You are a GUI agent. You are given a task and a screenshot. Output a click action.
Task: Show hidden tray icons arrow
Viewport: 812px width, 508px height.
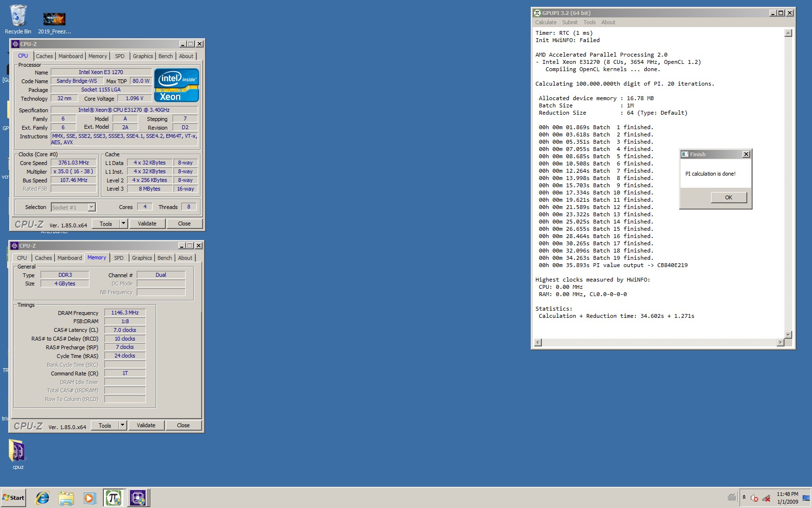coord(744,497)
